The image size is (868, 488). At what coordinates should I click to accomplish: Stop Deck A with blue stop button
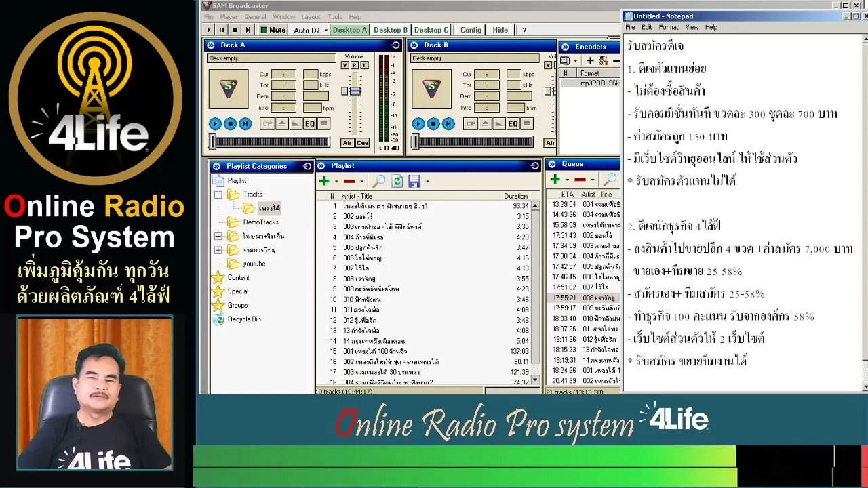coord(230,123)
